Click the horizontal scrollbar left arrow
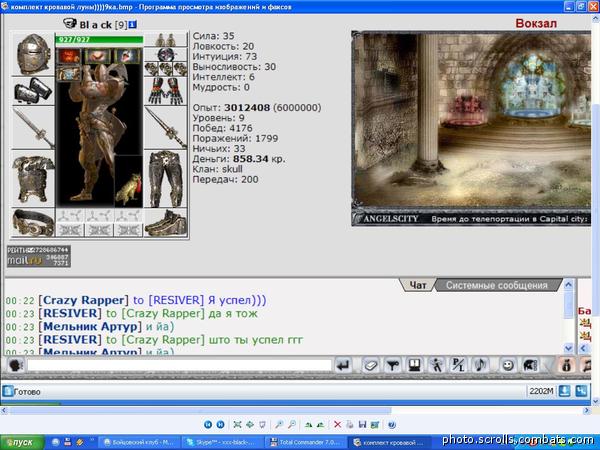 [x=4, y=411]
